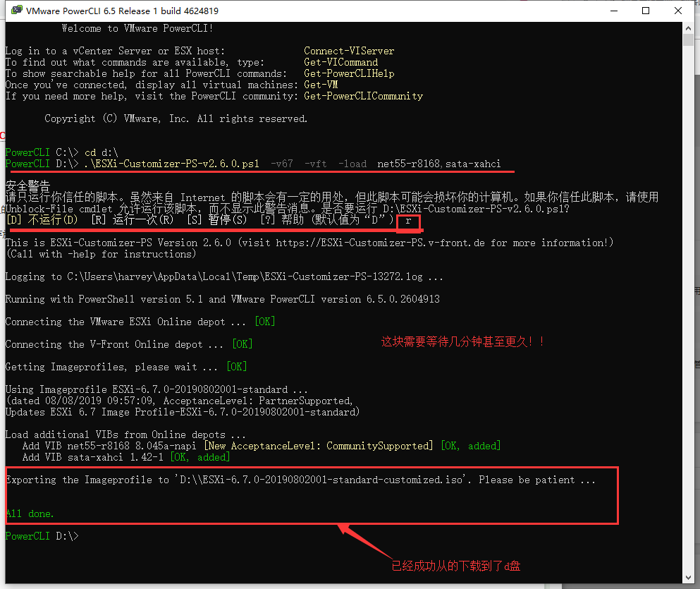Click the 'Get-PowerCLIHelp' command text
Screen dimensions: 700x589
click(349, 73)
